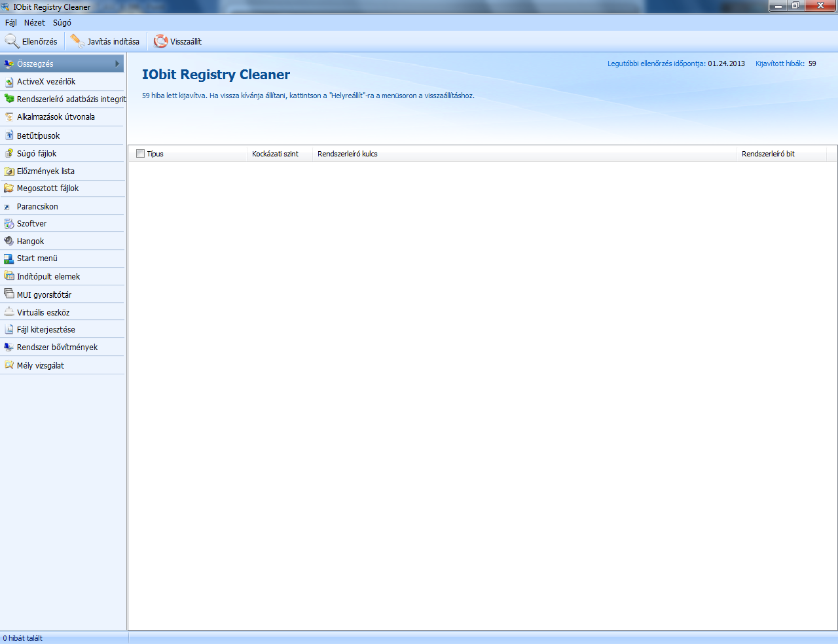Image resolution: width=838 pixels, height=644 pixels.
Task: Select Rendszer bővítmények category
Action: (x=63, y=347)
